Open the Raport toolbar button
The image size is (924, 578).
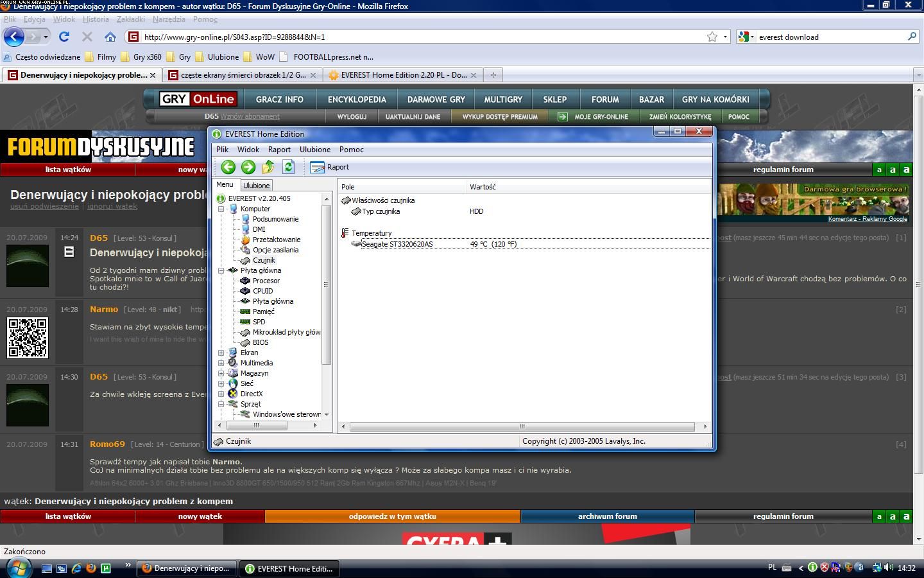(330, 167)
